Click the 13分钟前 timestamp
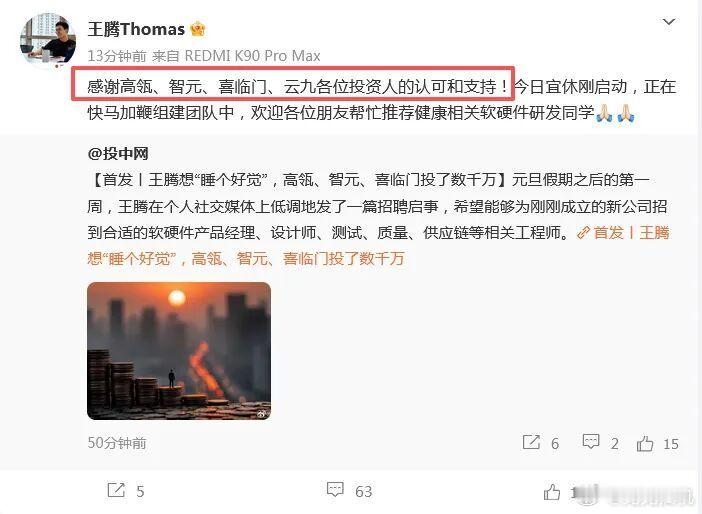Image resolution: width=702 pixels, height=514 pixels. click(x=117, y=56)
